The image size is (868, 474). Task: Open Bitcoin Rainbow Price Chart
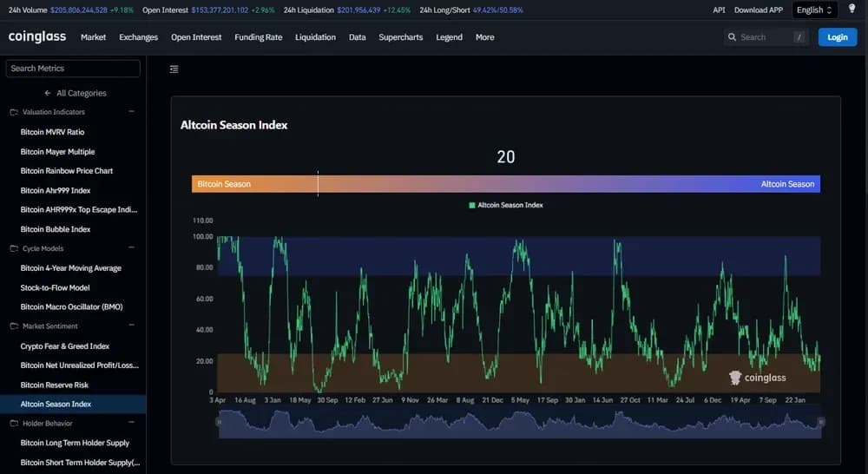(67, 171)
